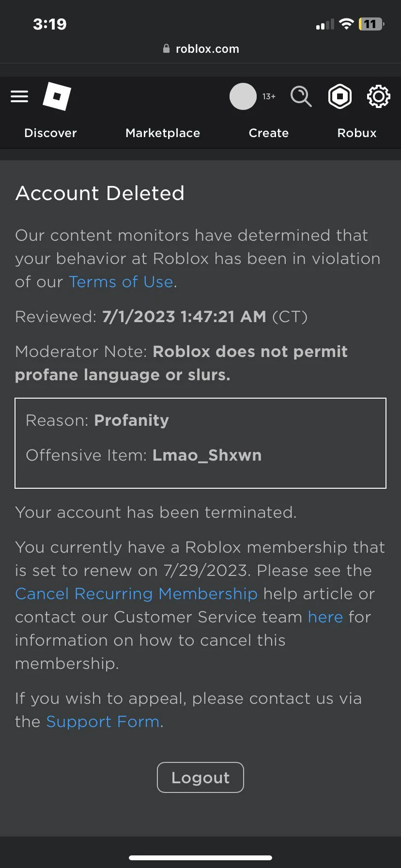Switch to the Discover tab

pos(50,133)
